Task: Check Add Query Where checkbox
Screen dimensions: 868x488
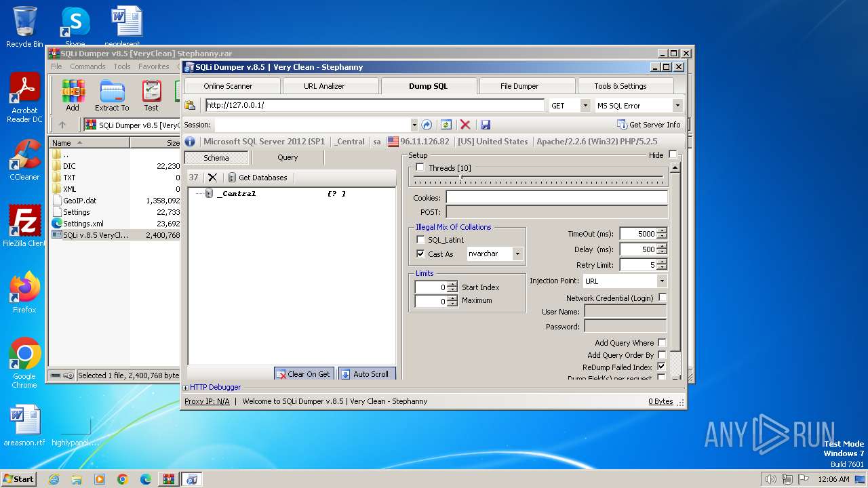Action: point(662,343)
